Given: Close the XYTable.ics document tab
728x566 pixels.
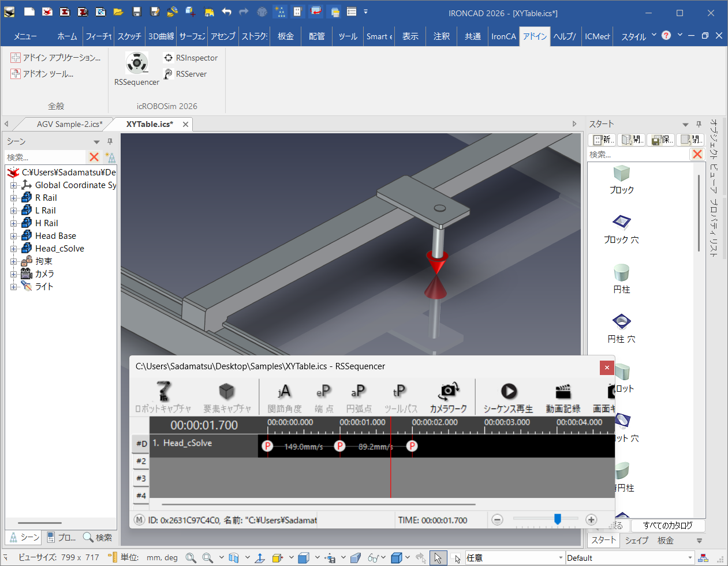Looking at the screenshot, I should [185, 124].
